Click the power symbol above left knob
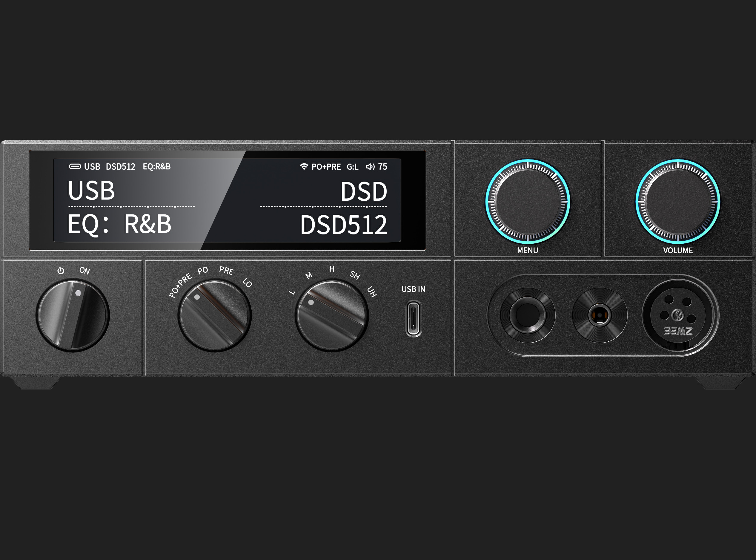 [x=61, y=271]
